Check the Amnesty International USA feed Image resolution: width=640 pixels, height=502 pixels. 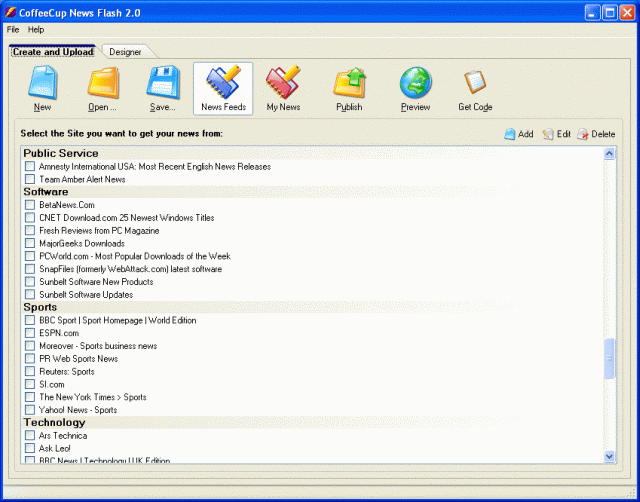point(30,166)
